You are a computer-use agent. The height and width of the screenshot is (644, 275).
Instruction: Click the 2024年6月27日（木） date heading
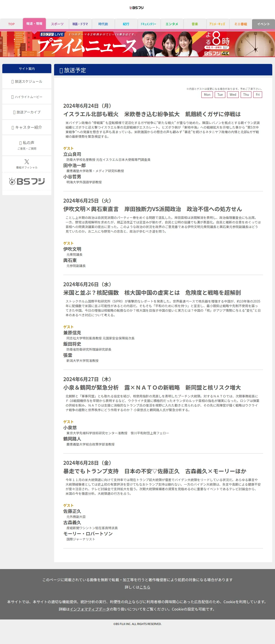coord(87,379)
